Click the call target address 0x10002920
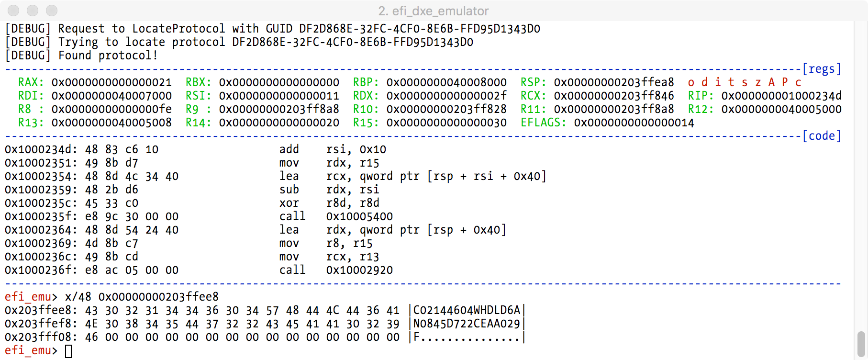This screenshot has width=868, height=360. tap(359, 270)
